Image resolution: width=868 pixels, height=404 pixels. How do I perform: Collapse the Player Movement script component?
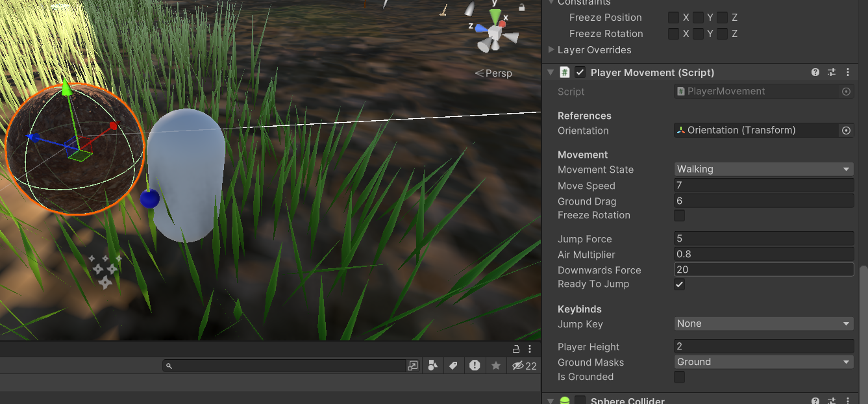551,73
